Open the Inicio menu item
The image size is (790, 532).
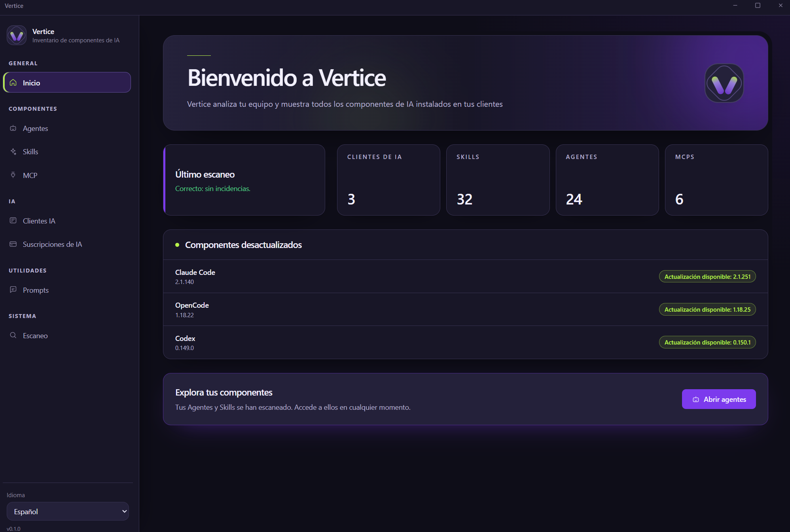pyautogui.click(x=67, y=82)
